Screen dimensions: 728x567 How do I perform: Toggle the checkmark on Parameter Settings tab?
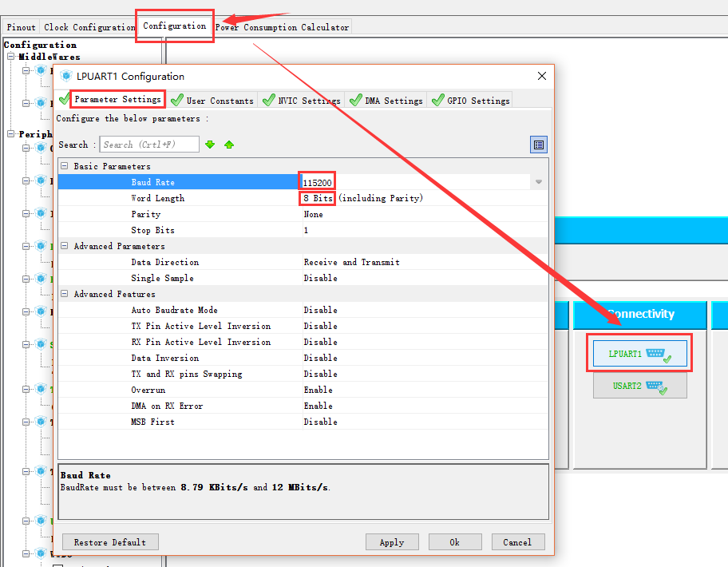pyautogui.click(x=66, y=101)
